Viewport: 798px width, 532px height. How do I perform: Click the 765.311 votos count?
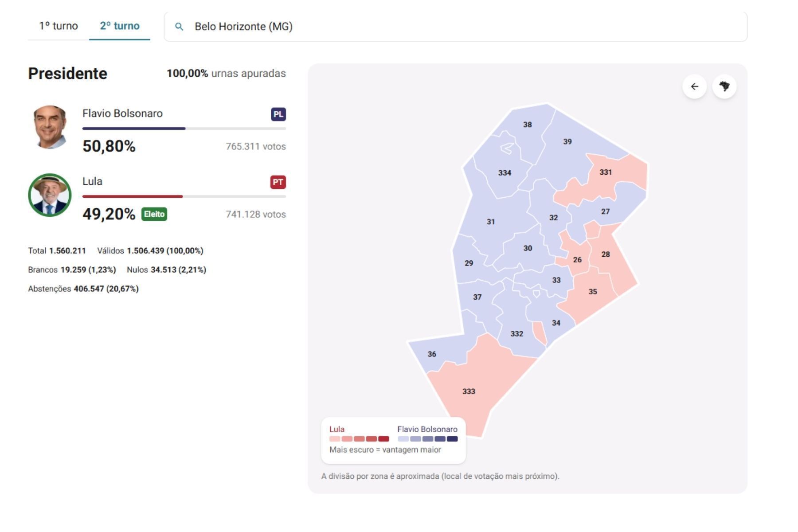click(x=256, y=147)
